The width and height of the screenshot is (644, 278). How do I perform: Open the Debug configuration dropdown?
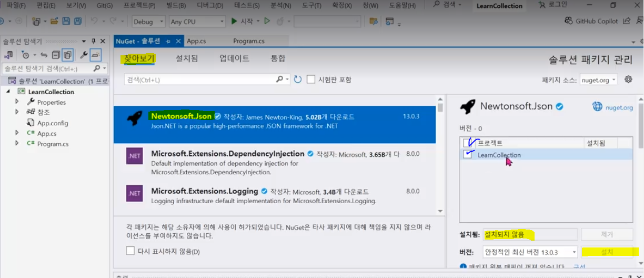pos(148,22)
